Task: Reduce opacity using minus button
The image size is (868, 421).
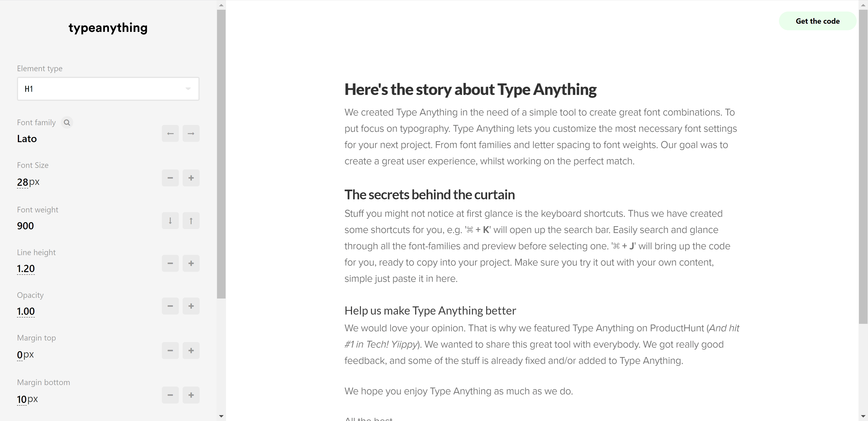Action: pos(170,306)
